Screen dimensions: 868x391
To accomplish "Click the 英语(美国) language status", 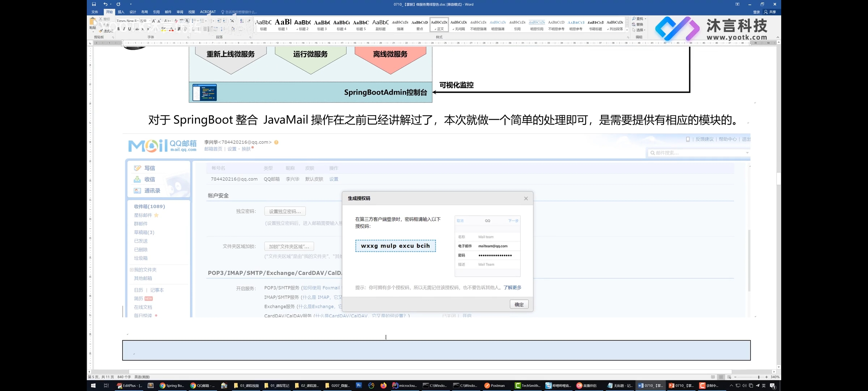I will [x=142, y=377].
